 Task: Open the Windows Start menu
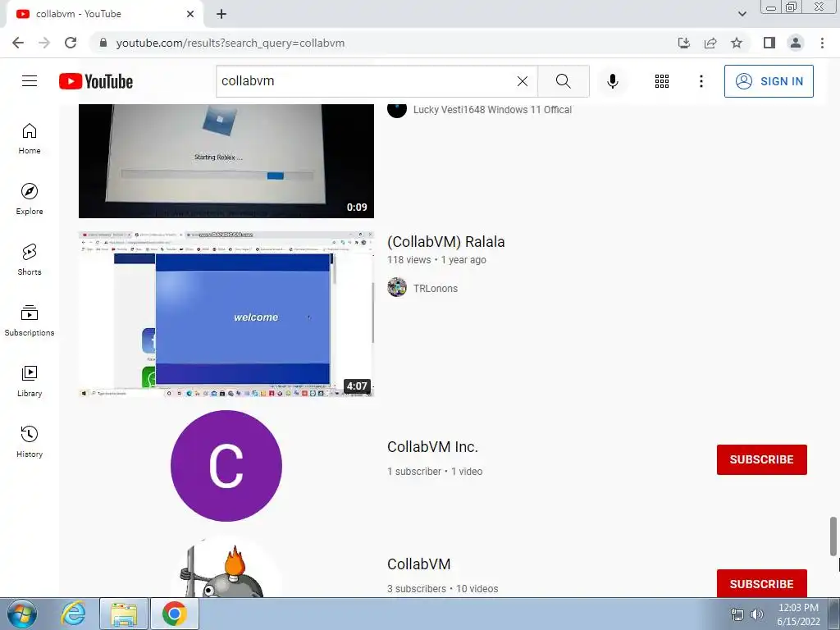pyautogui.click(x=22, y=614)
